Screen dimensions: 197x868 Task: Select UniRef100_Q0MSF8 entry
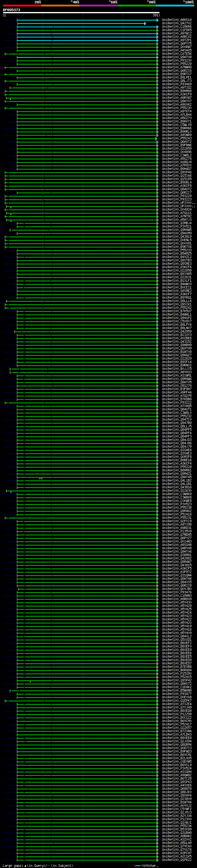pos(176,457)
